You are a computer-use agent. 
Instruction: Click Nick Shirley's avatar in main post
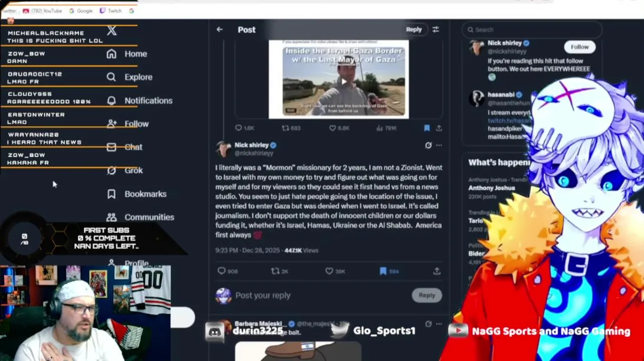click(x=223, y=149)
